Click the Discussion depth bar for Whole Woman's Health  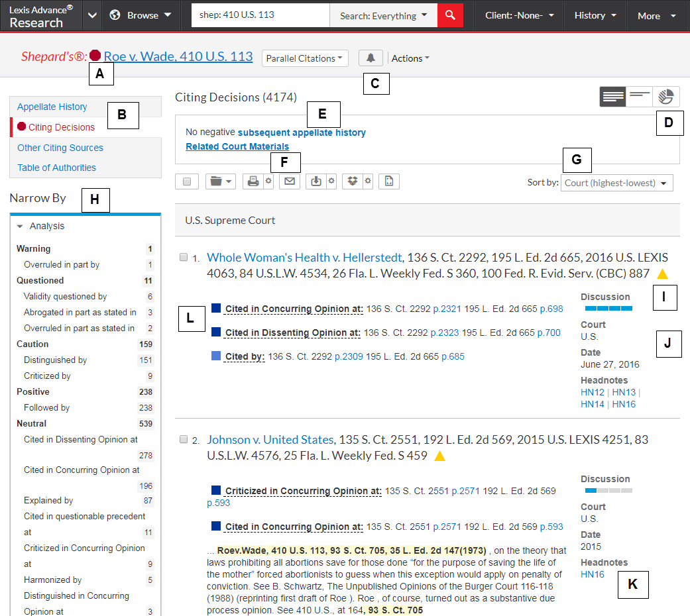click(608, 308)
